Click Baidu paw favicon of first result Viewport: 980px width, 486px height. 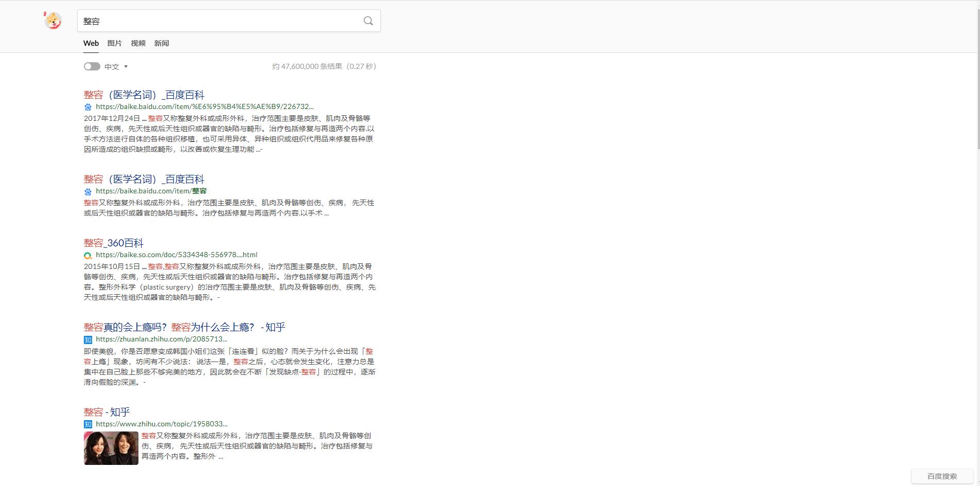[88, 107]
